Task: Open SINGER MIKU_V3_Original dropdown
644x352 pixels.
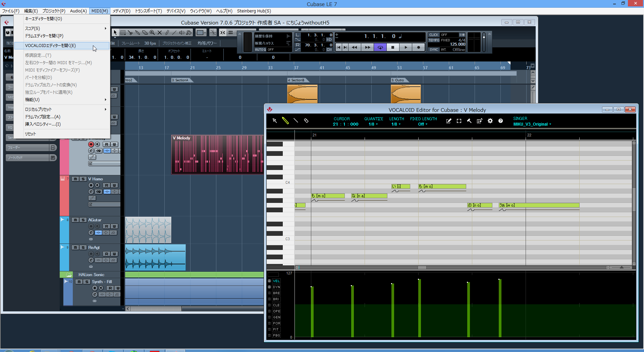Action: pyautogui.click(x=532, y=124)
